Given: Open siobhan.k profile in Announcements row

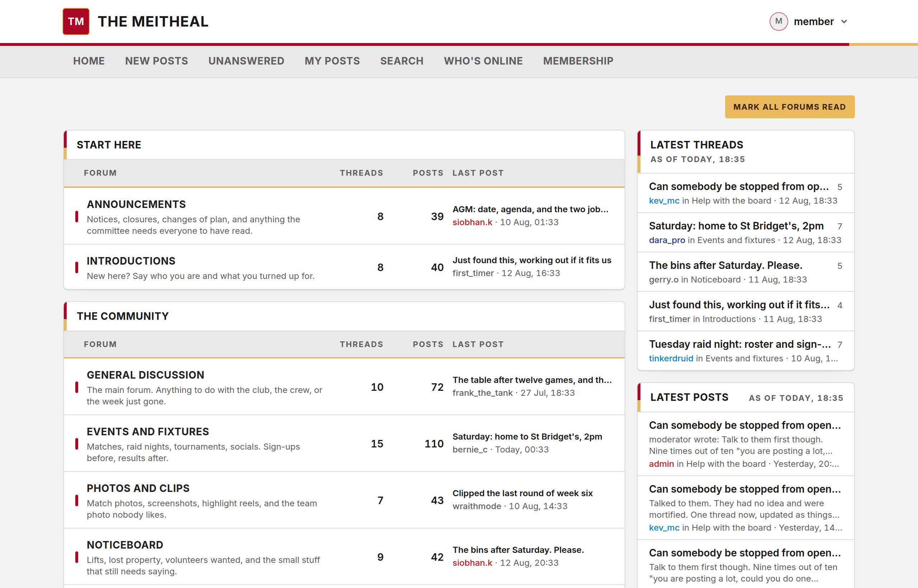Looking at the screenshot, I should click(x=472, y=222).
